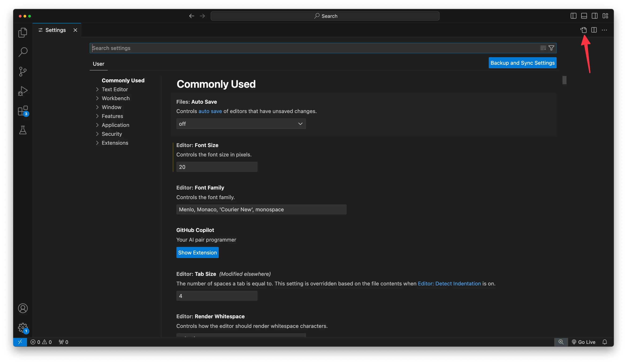Open the Source Control view
This screenshot has width=627, height=364.
(x=23, y=72)
